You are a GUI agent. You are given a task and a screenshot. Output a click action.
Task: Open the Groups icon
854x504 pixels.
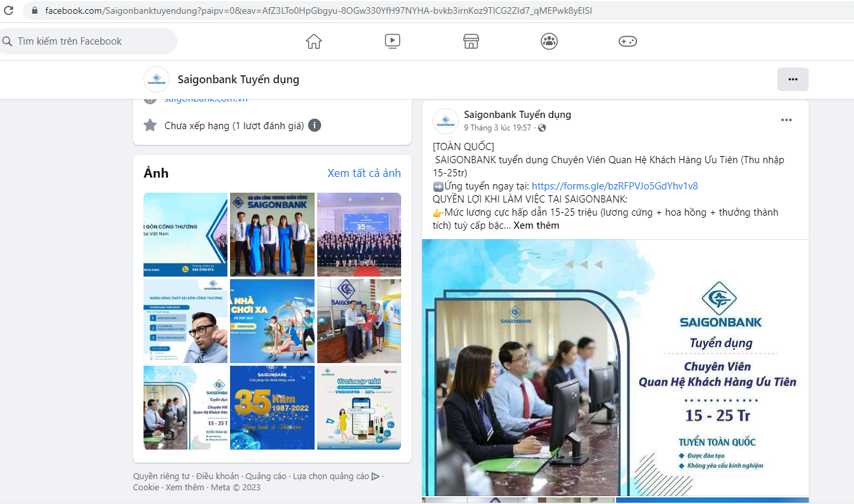(x=549, y=41)
